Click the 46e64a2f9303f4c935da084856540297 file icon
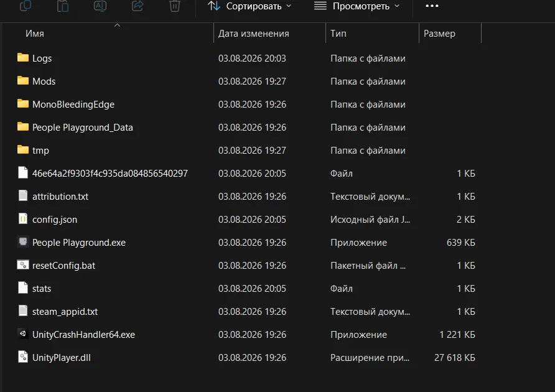This screenshot has width=555, height=392. [x=23, y=172]
